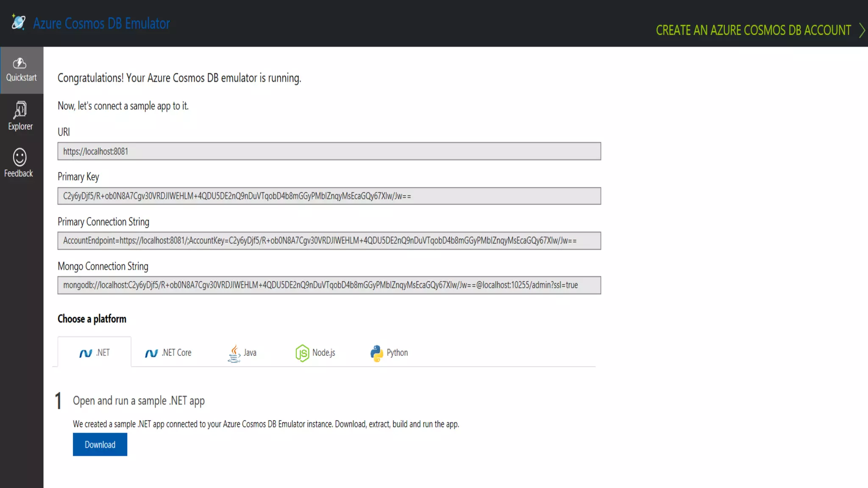Viewport: 868px width, 488px height.
Task: Click the Java coffee cup icon
Action: coord(234,353)
